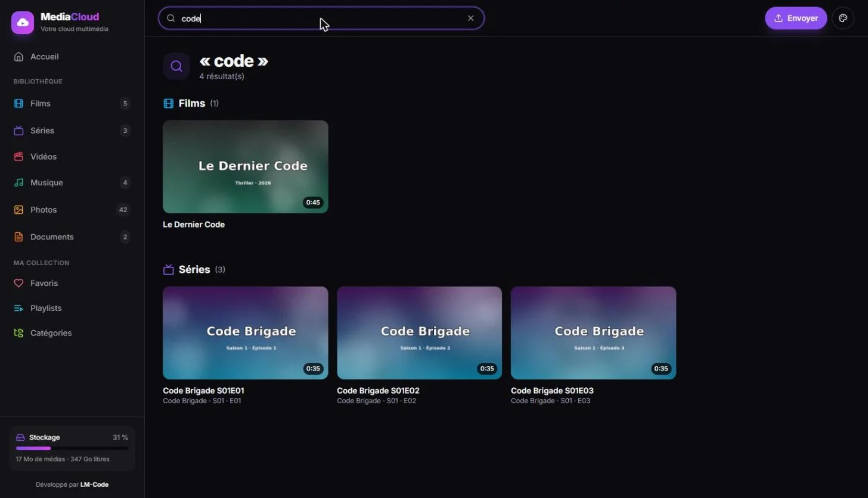Image resolution: width=868 pixels, height=498 pixels.
Task: Click the Catégories tree icon
Action: [18, 333]
